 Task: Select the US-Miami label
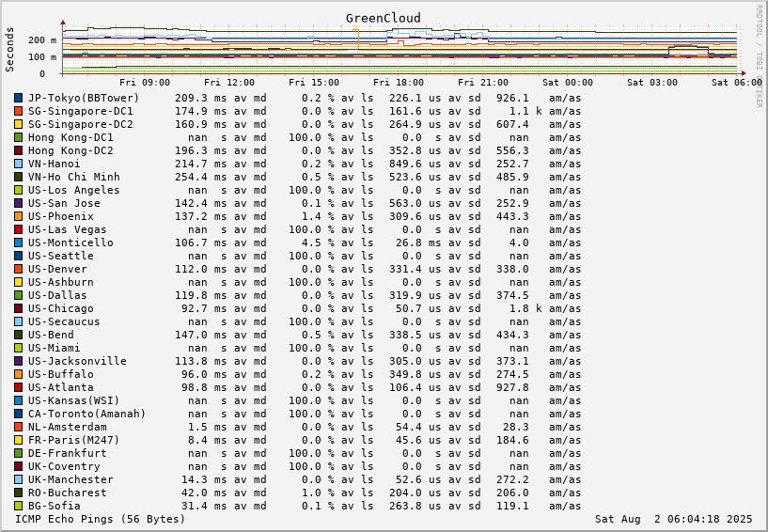[x=55, y=348]
